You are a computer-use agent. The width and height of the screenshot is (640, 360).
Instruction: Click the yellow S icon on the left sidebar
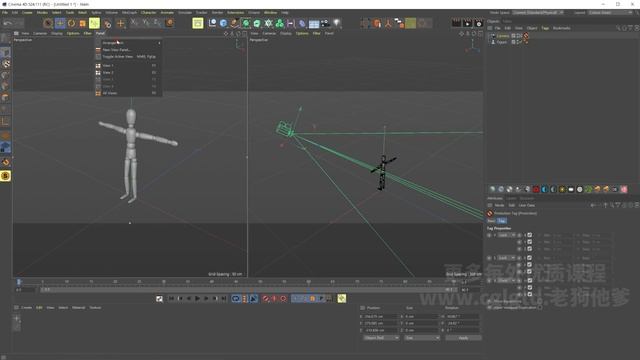(x=6, y=176)
